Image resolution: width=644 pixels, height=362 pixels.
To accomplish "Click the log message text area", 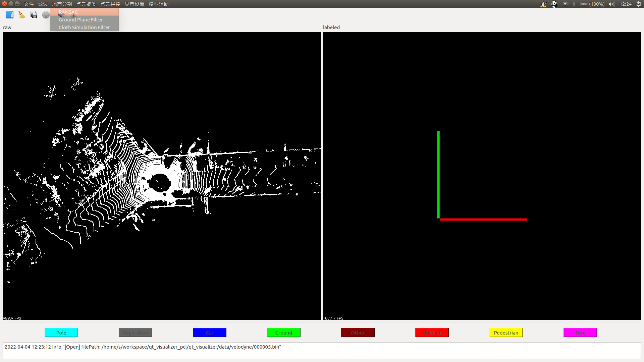I will 322,350.
